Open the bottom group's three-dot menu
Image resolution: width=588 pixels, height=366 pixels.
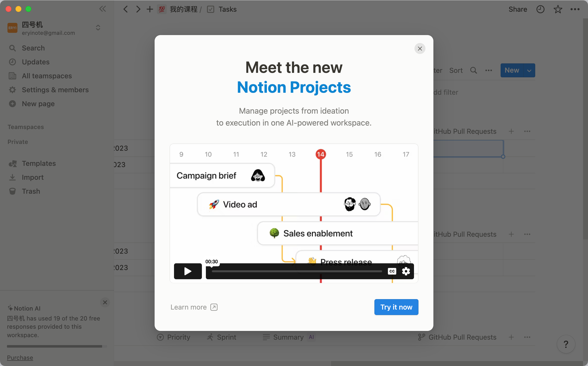pos(527,337)
